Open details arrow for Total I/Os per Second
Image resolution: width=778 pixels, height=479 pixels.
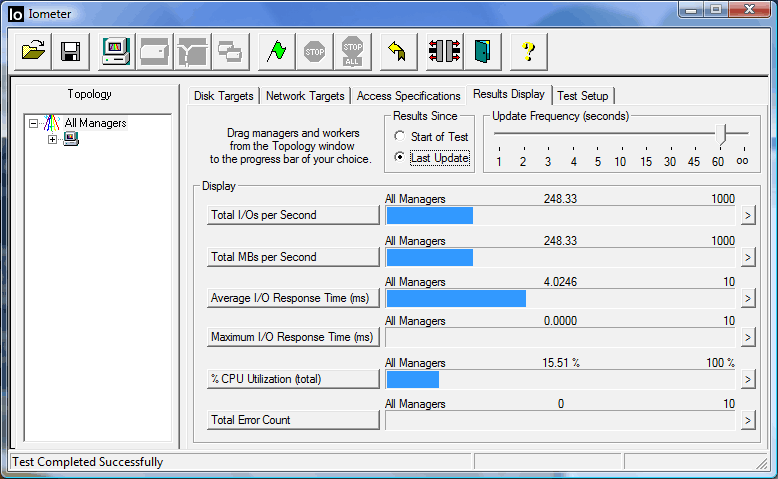pyautogui.click(x=748, y=215)
